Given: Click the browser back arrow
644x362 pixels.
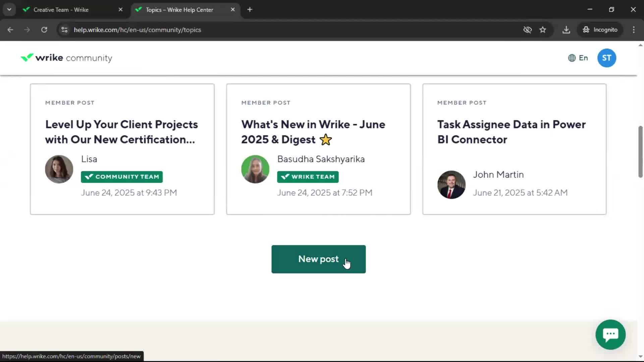Looking at the screenshot, I should [x=10, y=30].
